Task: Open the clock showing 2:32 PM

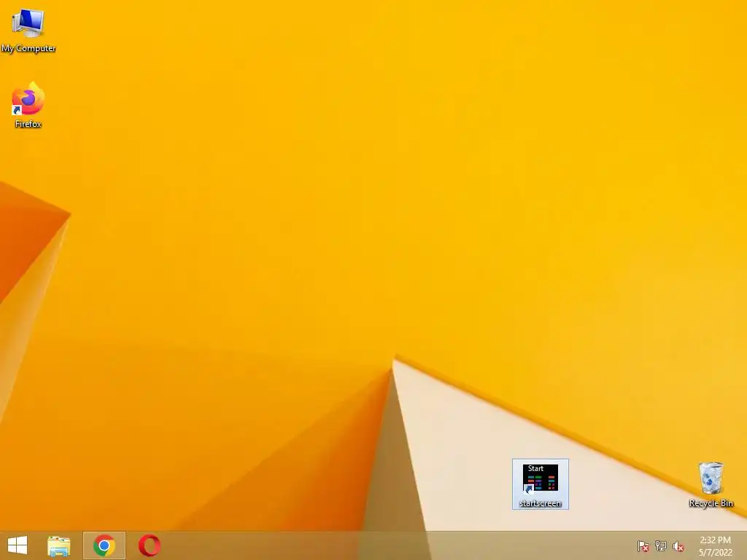Action: (715, 540)
